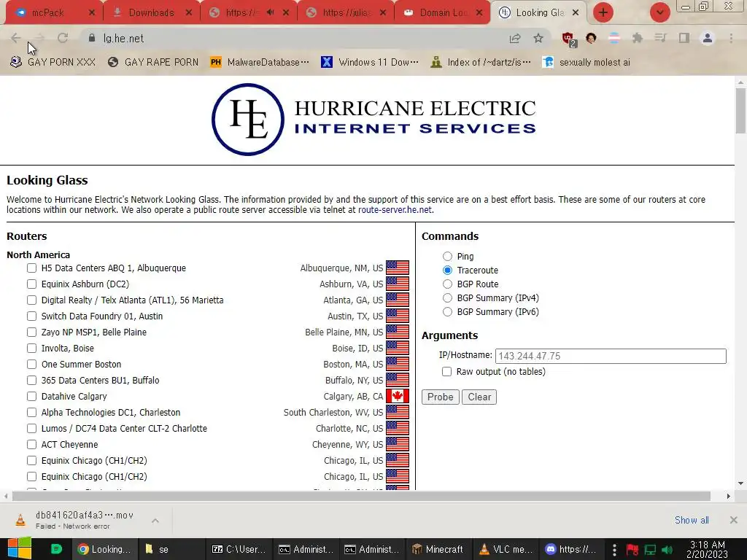Viewport: 747px width, 560px height.
Task: Click the lg.he.net address bar
Action: pos(295,39)
